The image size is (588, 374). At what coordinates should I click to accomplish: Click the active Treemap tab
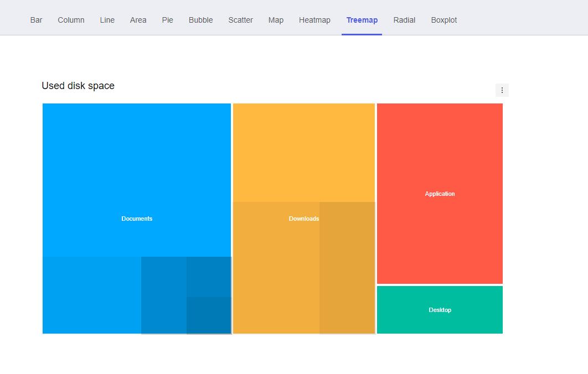pos(362,20)
